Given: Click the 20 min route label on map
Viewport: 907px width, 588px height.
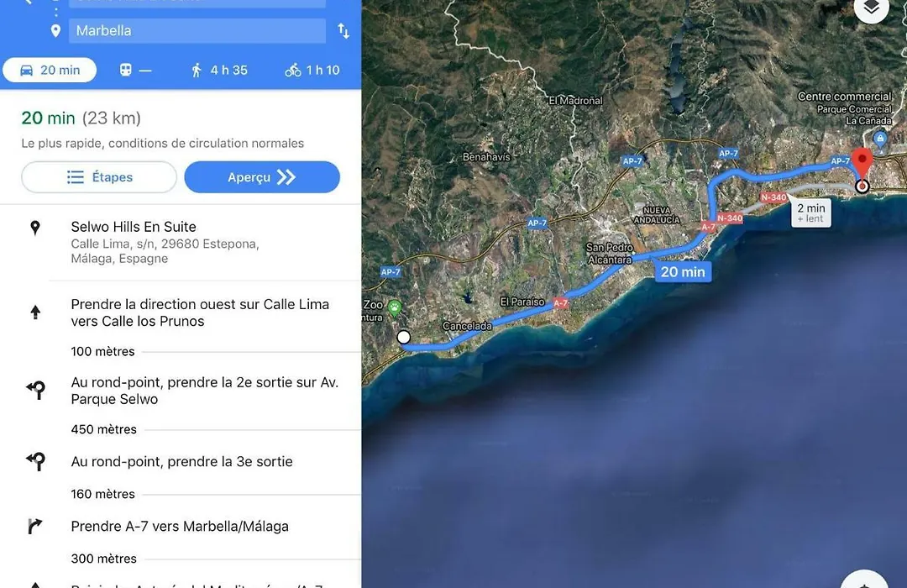Looking at the screenshot, I should [x=683, y=272].
